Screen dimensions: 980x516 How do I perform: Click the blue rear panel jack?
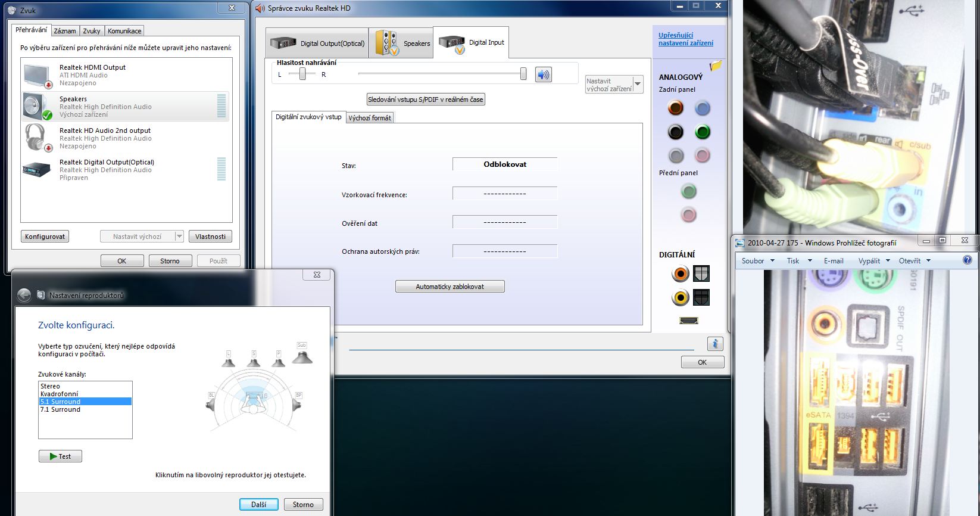coord(703,108)
